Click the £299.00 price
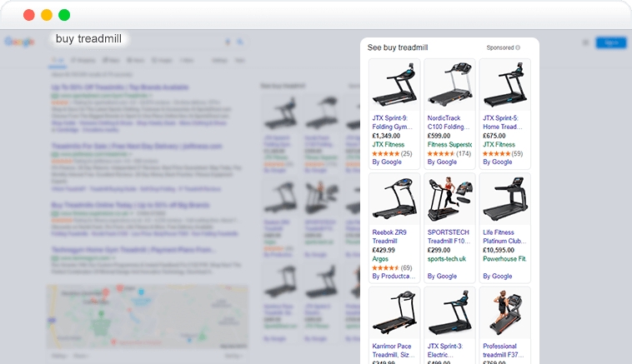 pyautogui.click(x=439, y=250)
